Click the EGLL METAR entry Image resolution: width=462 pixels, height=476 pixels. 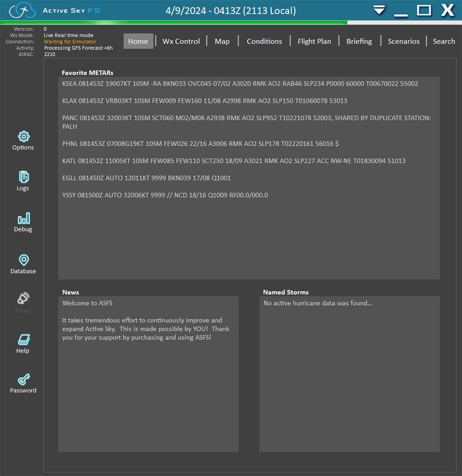[146, 178]
